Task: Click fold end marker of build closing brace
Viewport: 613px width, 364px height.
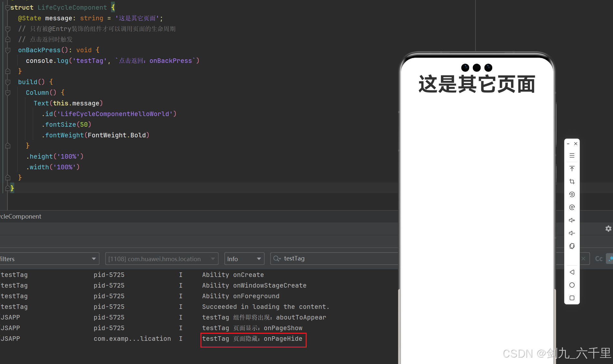Action: point(8,177)
